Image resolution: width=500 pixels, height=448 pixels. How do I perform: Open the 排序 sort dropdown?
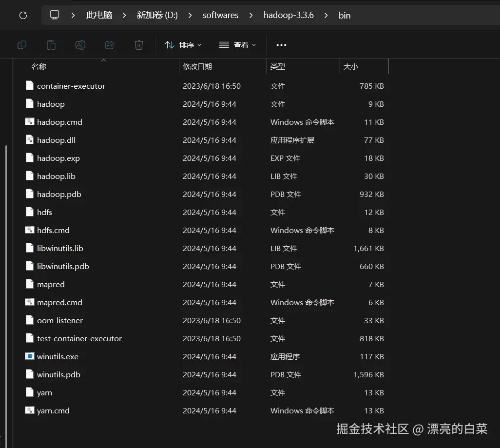(183, 45)
